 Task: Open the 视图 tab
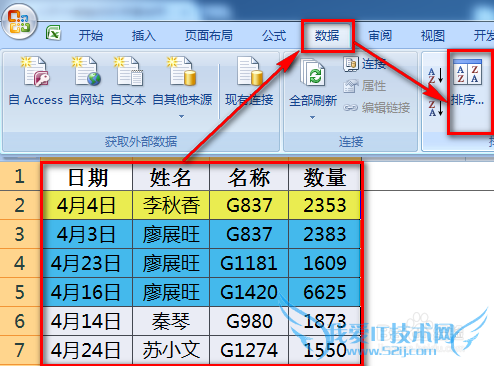point(433,35)
